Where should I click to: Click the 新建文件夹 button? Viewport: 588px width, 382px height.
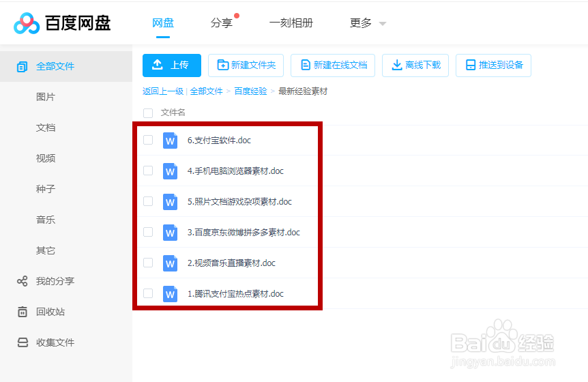tap(246, 65)
